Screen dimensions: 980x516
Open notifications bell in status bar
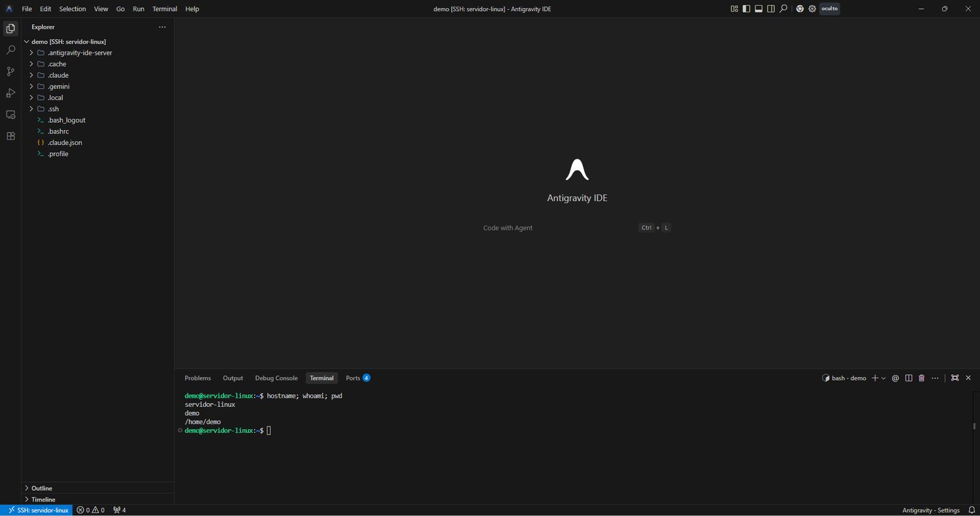click(x=971, y=510)
